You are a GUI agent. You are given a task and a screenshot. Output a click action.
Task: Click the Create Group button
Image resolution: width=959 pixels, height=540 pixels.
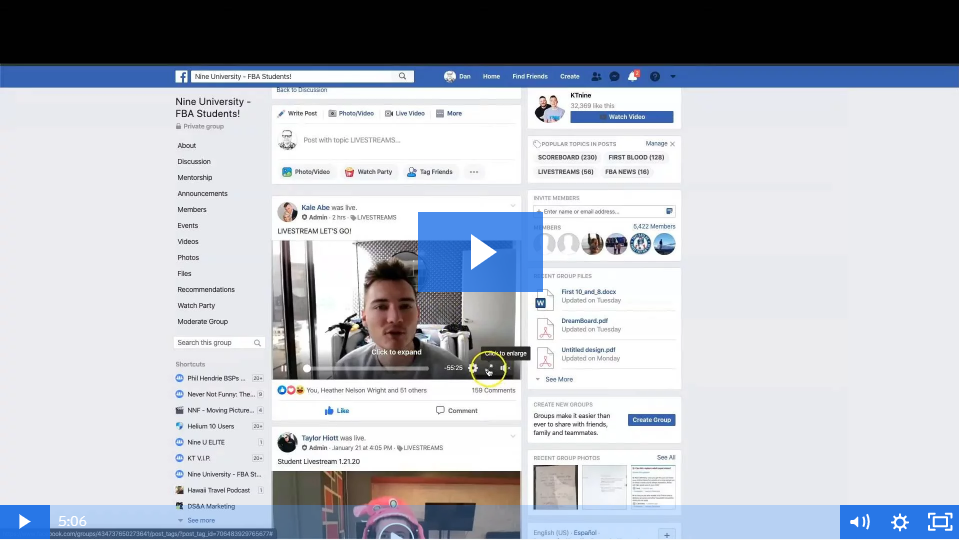tap(651, 420)
